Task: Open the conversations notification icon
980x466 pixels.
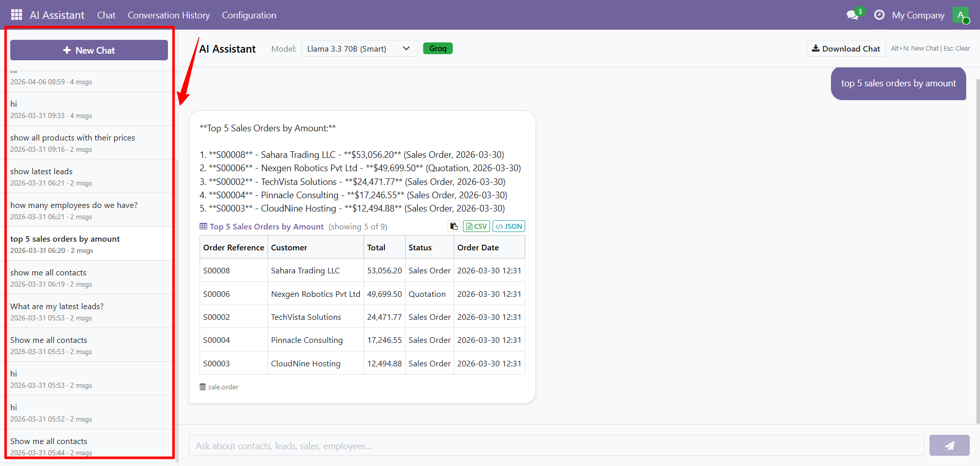Action: pos(852,15)
